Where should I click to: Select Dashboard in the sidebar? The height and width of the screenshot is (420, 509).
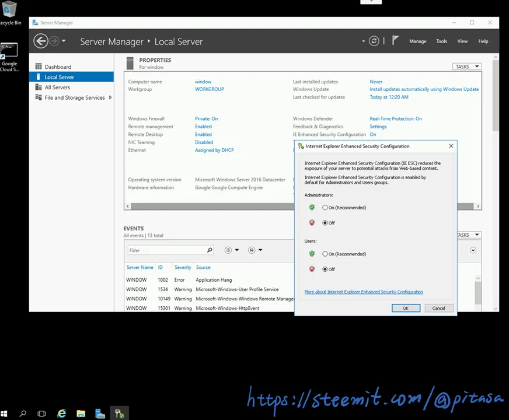[71, 67]
